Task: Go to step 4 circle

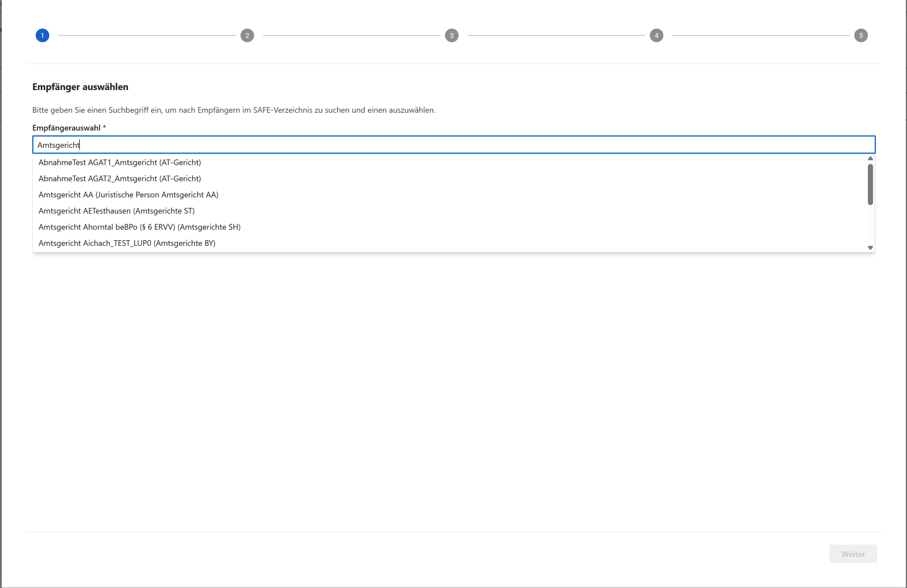Action: 657,36
